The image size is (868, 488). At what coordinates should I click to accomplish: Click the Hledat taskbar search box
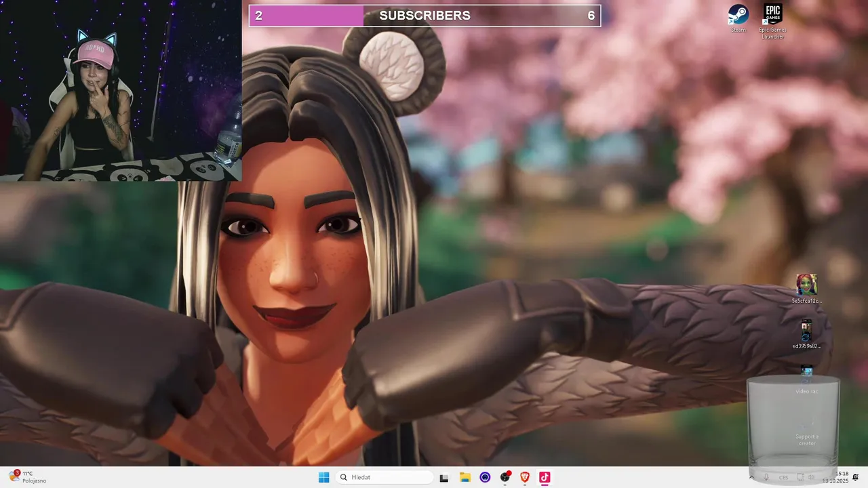click(384, 477)
